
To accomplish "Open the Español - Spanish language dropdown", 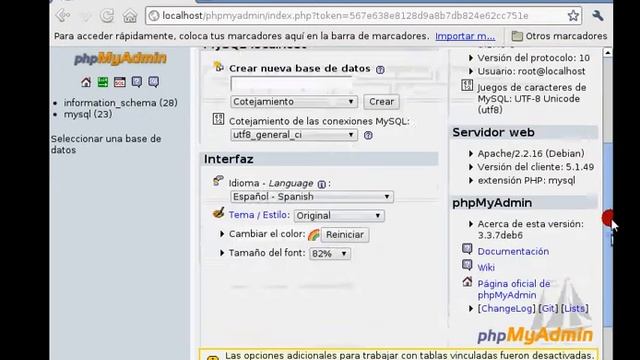I will pos(312,197).
